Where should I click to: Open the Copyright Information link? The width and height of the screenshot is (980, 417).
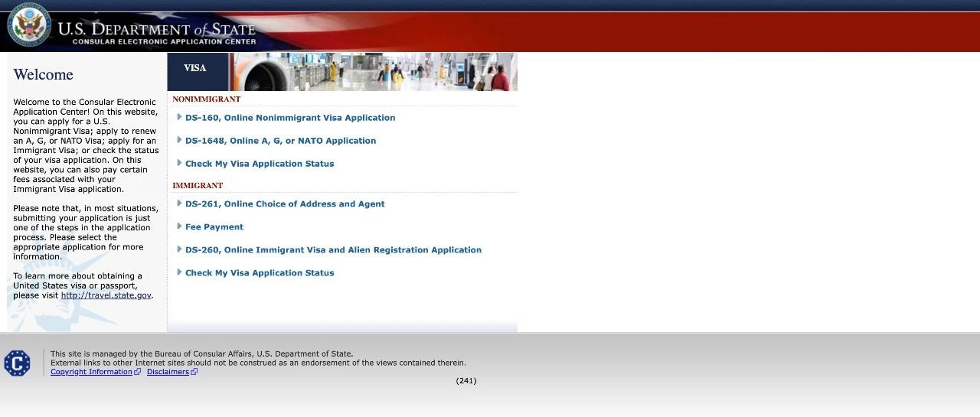point(91,372)
